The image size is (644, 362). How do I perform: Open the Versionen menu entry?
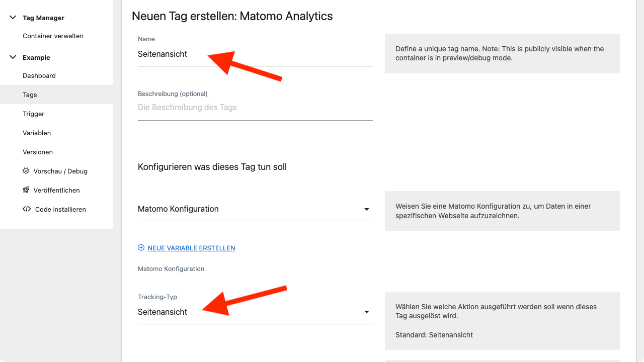[x=38, y=152]
